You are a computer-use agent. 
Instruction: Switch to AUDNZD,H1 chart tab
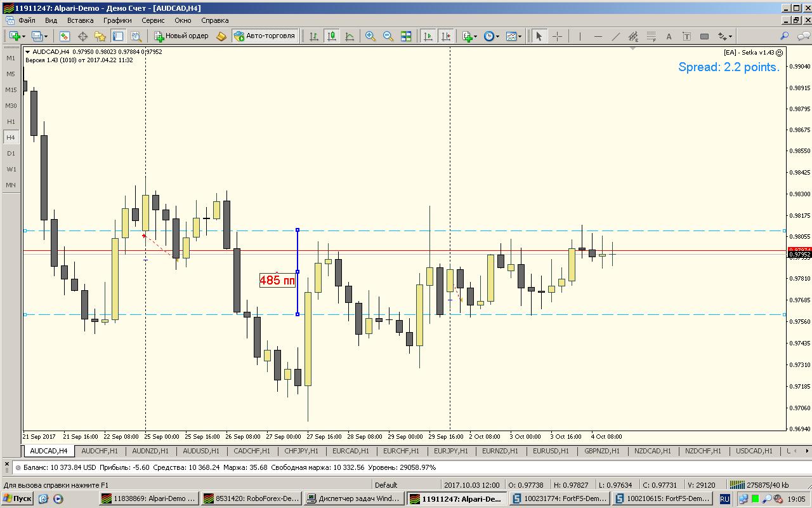150,451
